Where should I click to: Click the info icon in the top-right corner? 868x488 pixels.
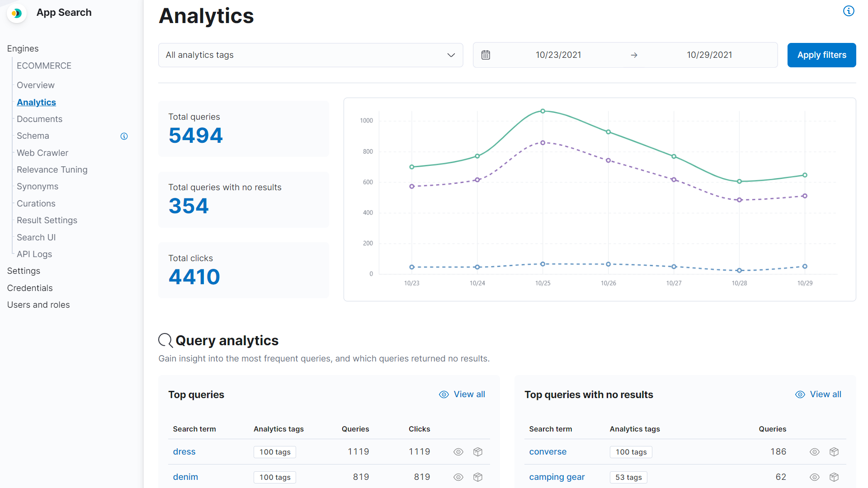pyautogui.click(x=849, y=11)
